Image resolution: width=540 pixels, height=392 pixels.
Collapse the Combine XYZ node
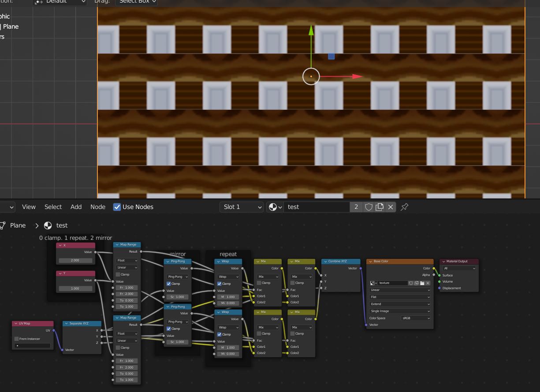325,261
